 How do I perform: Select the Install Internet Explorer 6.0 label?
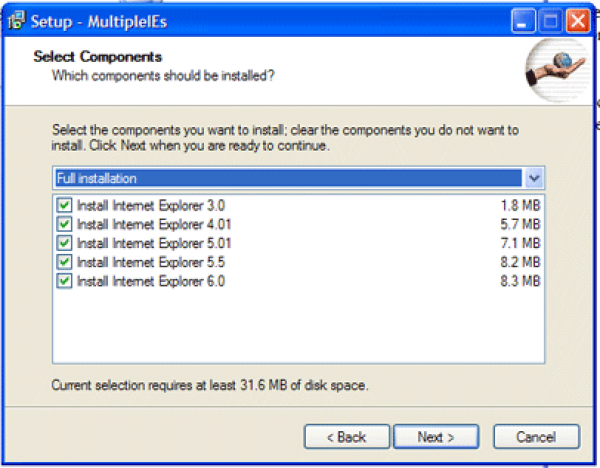[x=151, y=281]
